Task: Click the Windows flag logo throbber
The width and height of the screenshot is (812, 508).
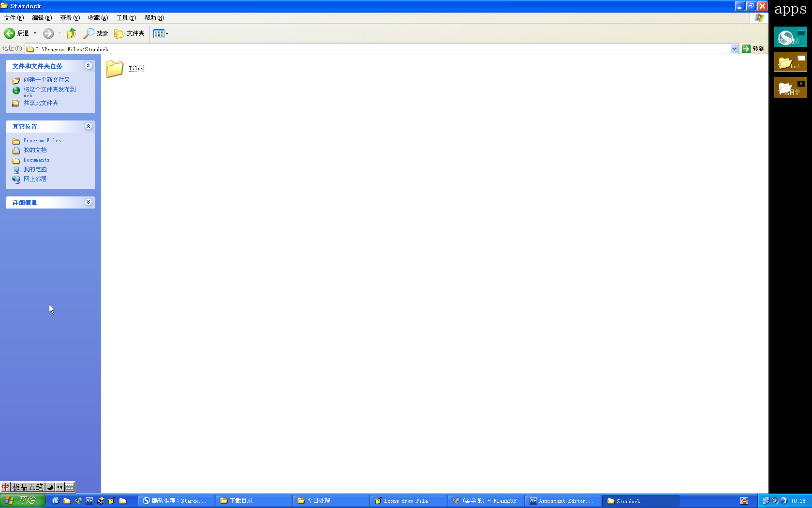Action: click(x=759, y=18)
